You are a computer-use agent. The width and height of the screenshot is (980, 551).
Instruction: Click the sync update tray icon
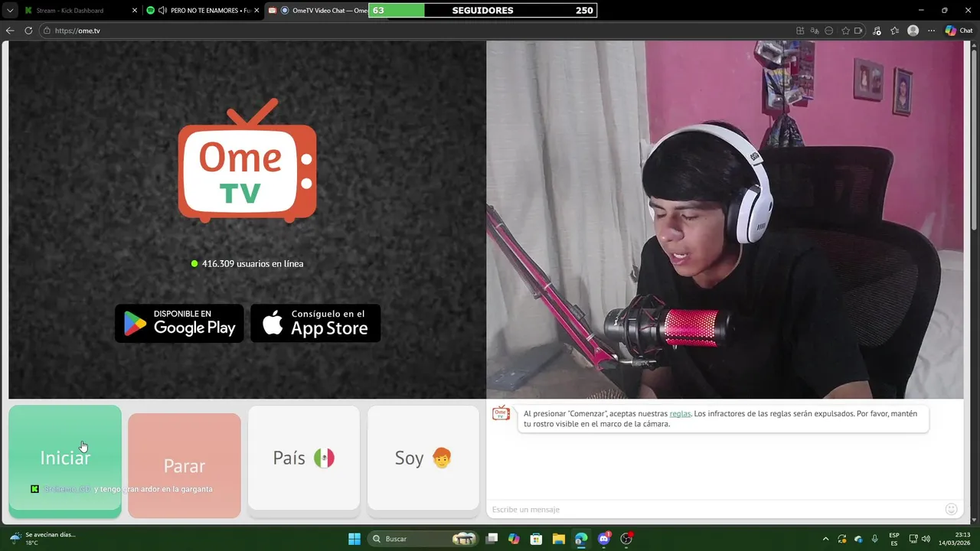click(x=842, y=539)
